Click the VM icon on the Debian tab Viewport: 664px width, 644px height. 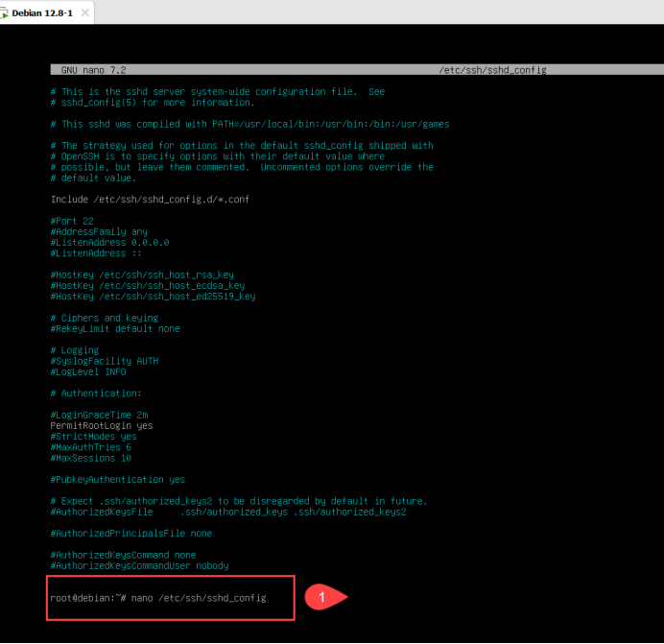point(6,12)
